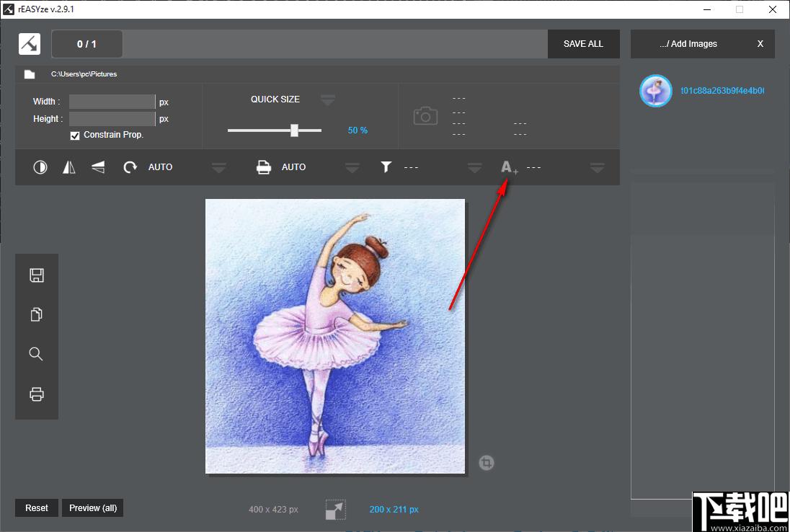Close the rEASYze window

(x=773, y=9)
